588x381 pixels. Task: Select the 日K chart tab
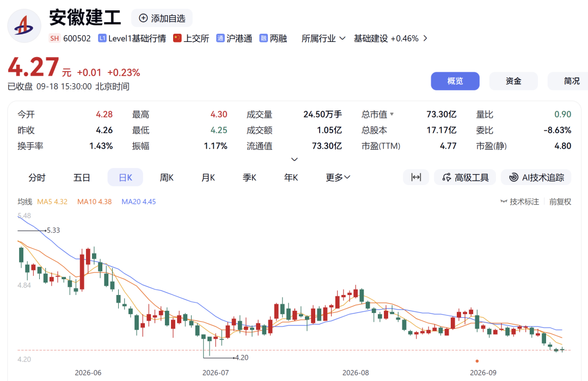coord(125,177)
